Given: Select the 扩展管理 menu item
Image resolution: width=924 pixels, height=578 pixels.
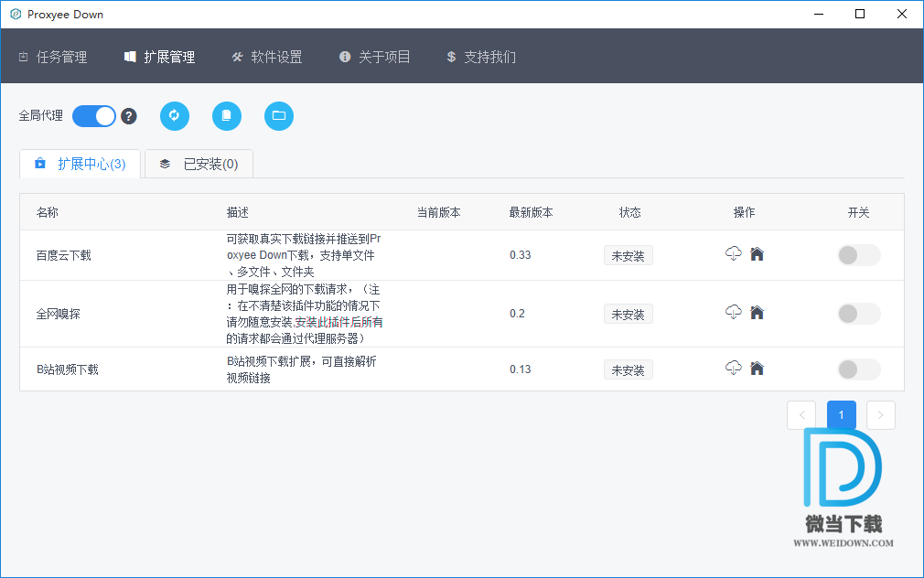Looking at the screenshot, I should click(x=160, y=57).
